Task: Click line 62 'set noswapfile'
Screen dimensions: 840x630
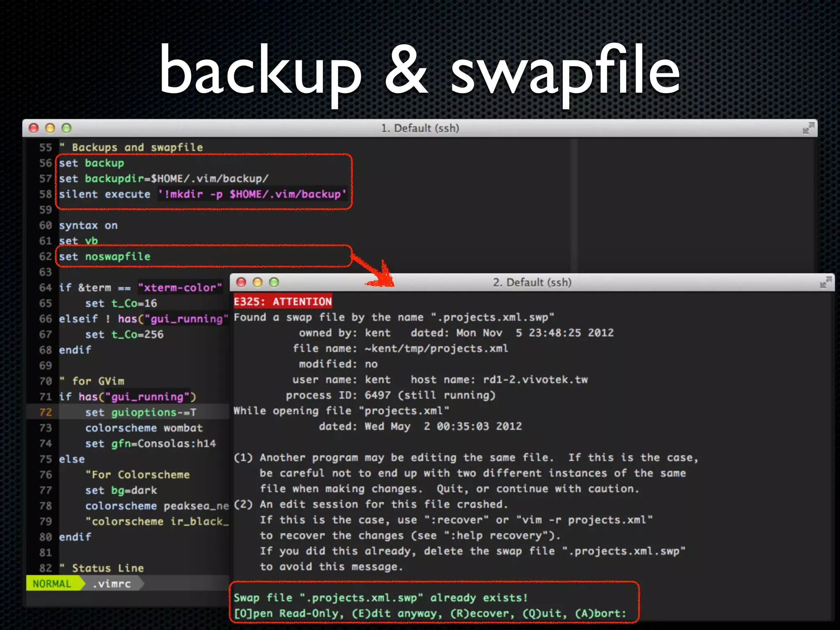Action: click(105, 257)
